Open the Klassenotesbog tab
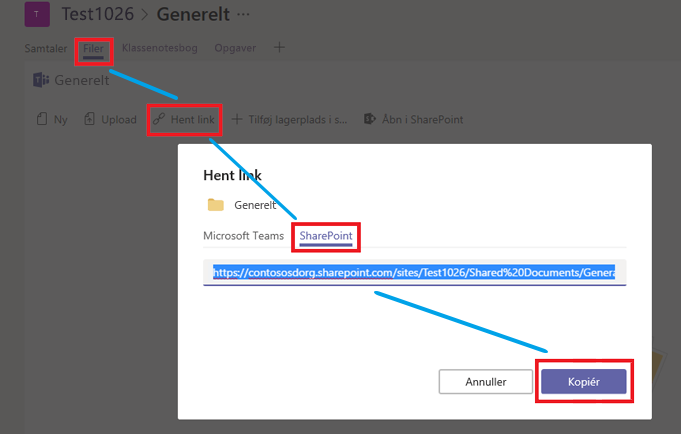Image resolution: width=681 pixels, height=434 pixels. click(x=159, y=48)
